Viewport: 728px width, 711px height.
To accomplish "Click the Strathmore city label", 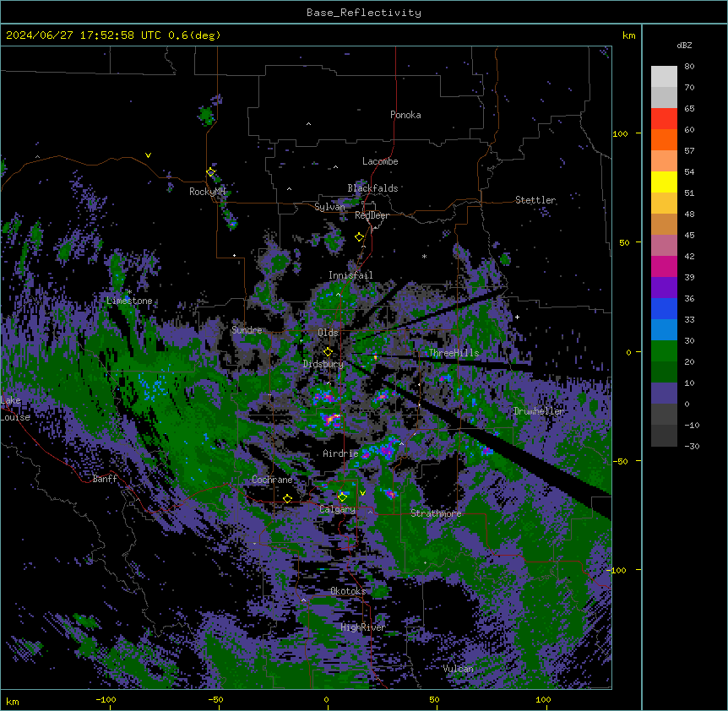I will pyautogui.click(x=436, y=513).
